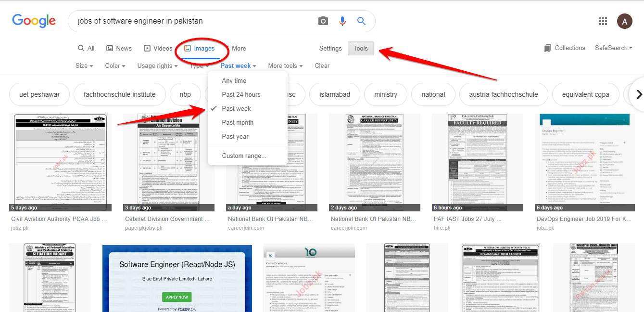
Task: Click hire.pk source link
Action: 442,228
